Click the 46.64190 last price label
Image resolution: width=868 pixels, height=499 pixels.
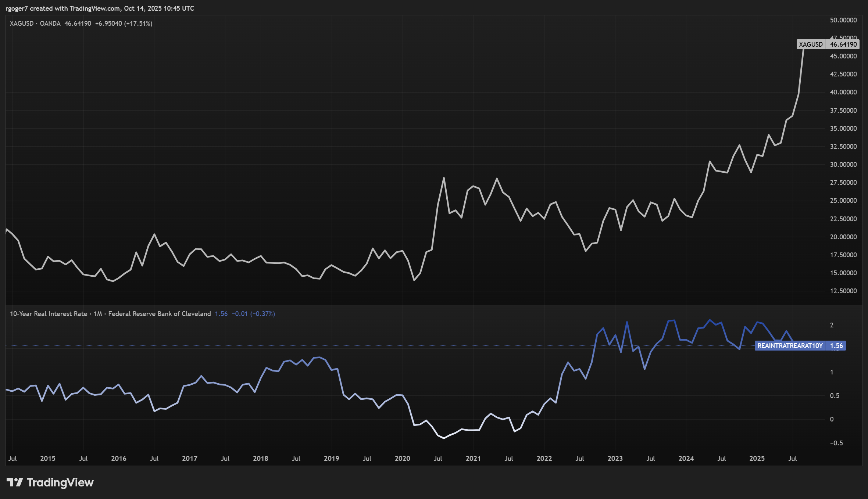[843, 44]
